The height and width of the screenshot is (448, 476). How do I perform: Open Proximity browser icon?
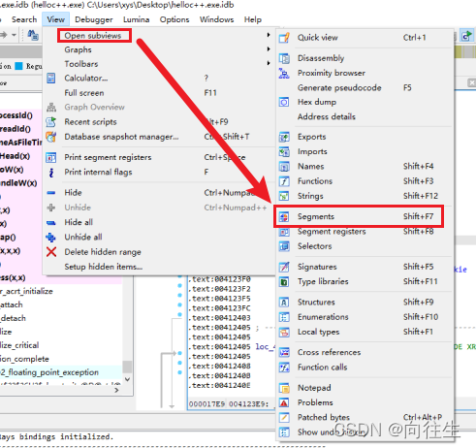(x=284, y=73)
